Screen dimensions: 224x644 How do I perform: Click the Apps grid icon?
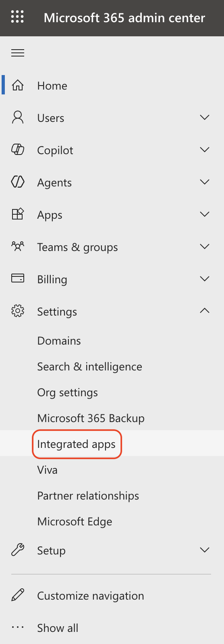coord(18,214)
